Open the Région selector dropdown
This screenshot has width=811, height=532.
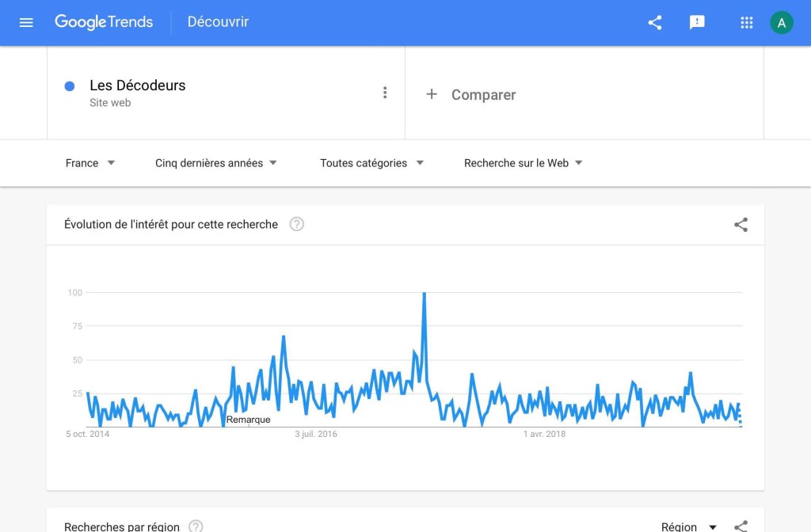point(689,526)
